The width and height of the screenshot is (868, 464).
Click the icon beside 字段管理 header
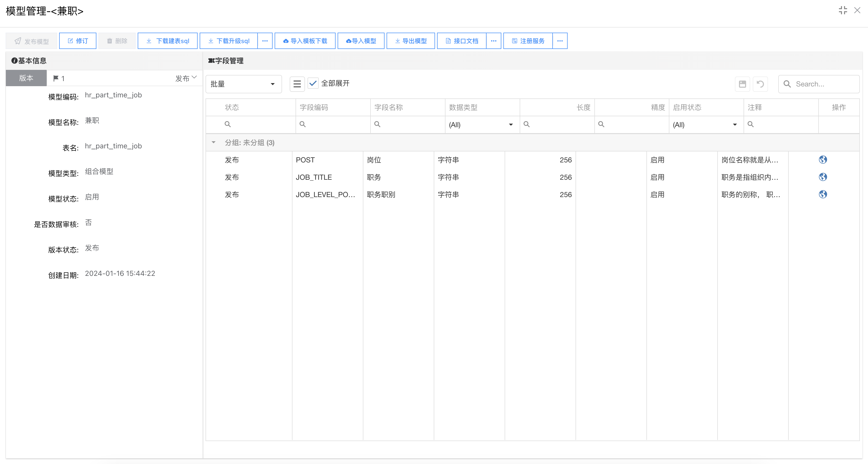pyautogui.click(x=211, y=61)
